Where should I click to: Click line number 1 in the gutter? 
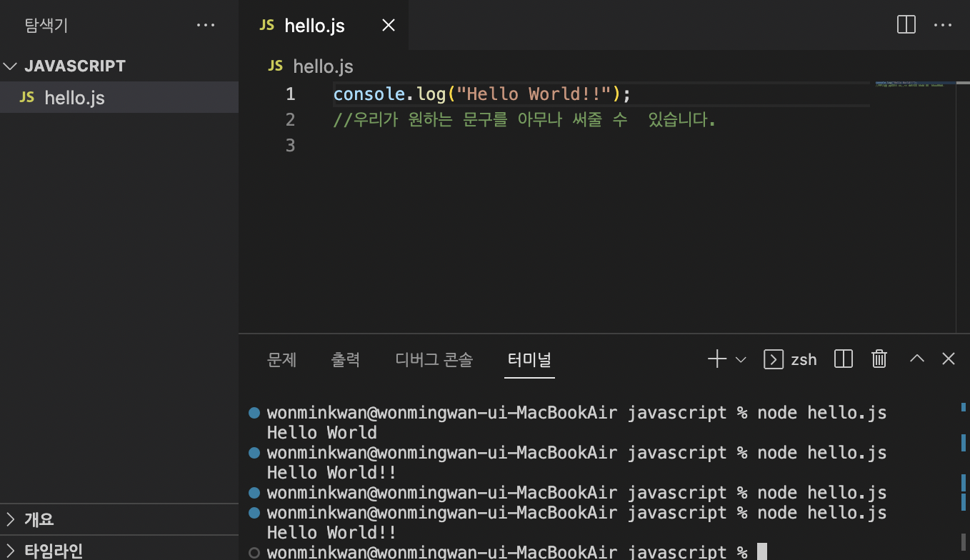tap(290, 94)
